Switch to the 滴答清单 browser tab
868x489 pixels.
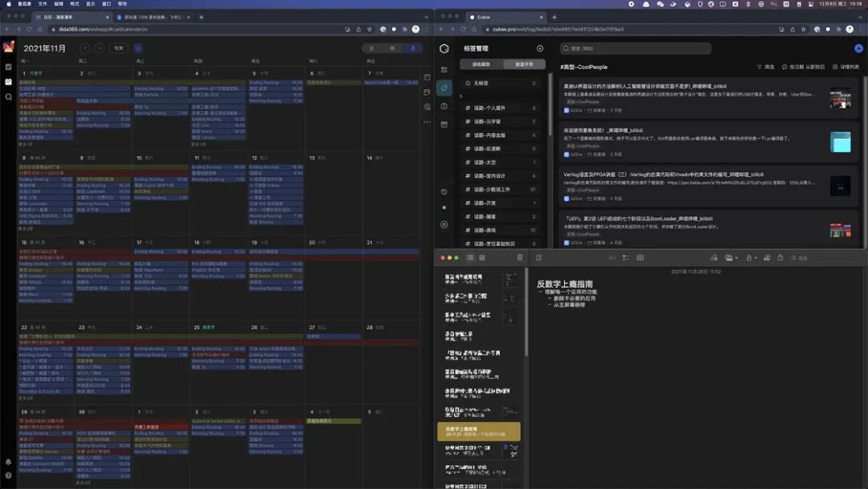coord(72,17)
